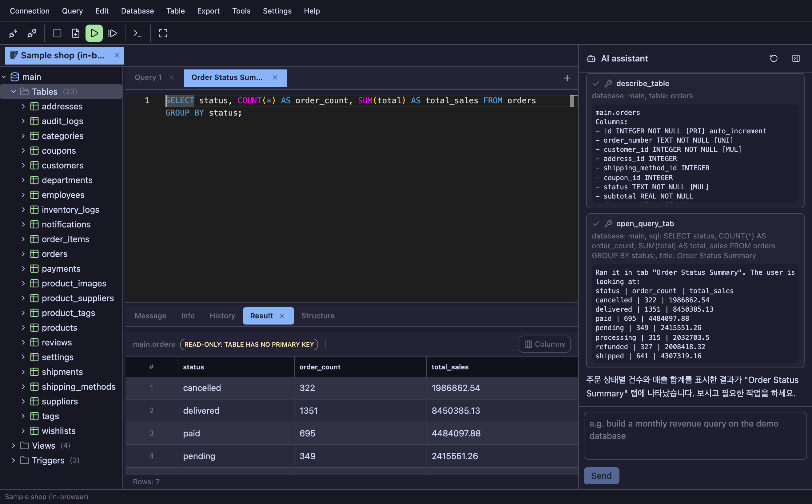Click the connect plug icon in toolbar
The height and width of the screenshot is (504, 812).
tap(13, 33)
